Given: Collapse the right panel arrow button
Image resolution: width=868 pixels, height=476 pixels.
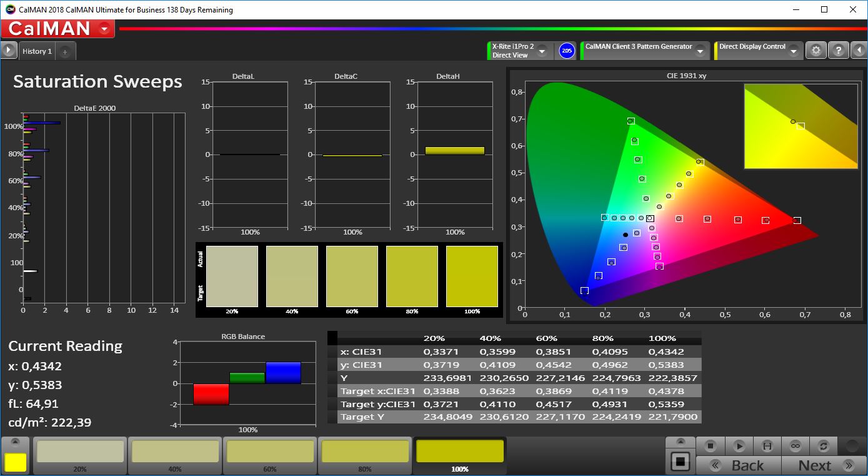Looking at the screenshot, I should point(859,51).
